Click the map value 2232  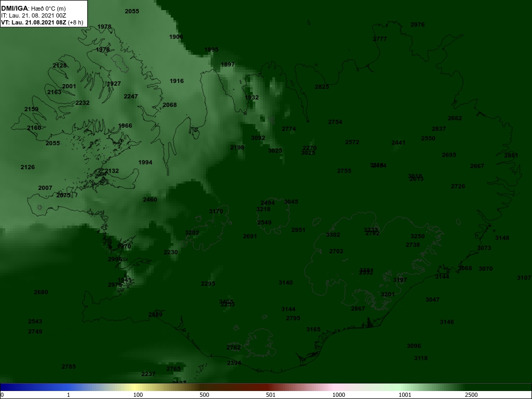(82, 103)
